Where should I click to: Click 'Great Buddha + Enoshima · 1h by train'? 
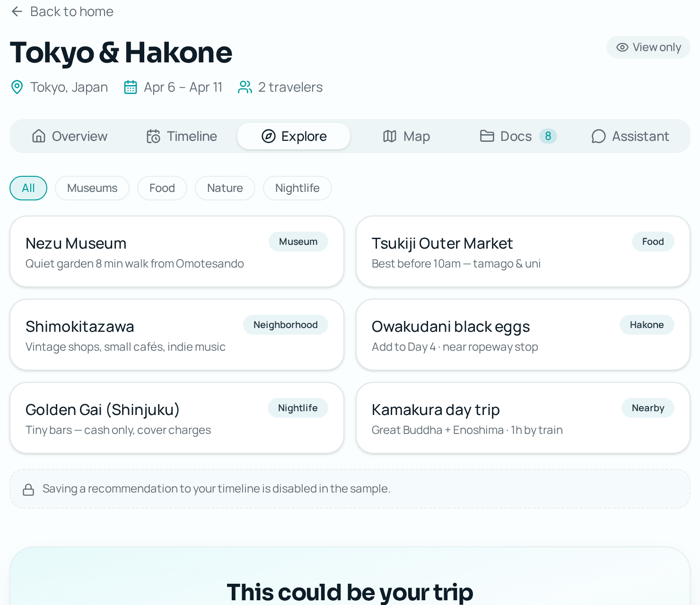(x=467, y=430)
